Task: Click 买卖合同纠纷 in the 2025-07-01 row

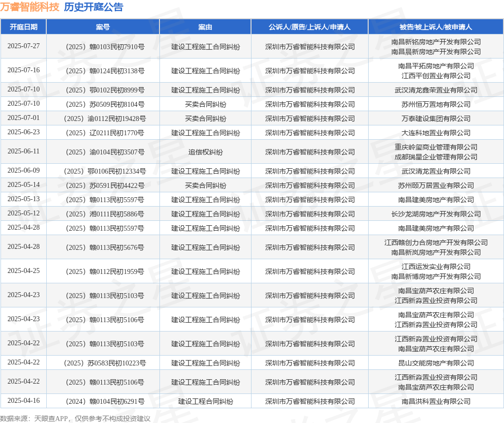Action: click(x=205, y=119)
